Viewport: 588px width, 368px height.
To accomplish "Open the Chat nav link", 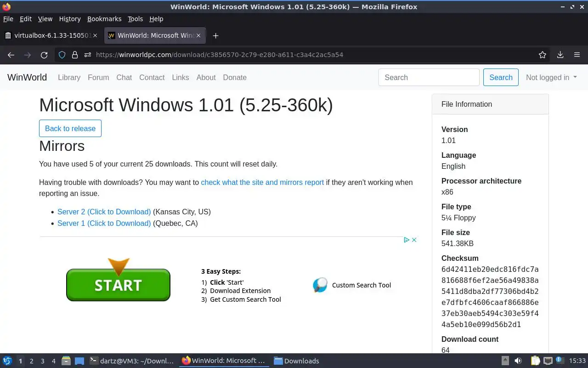I will pos(124,77).
